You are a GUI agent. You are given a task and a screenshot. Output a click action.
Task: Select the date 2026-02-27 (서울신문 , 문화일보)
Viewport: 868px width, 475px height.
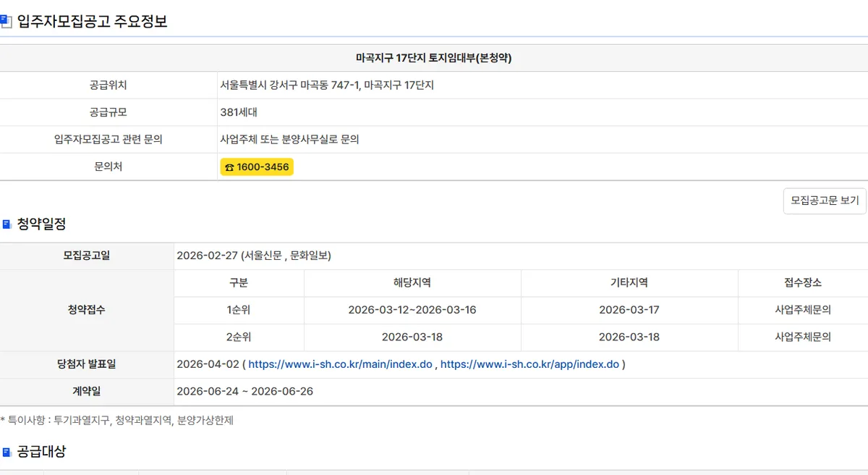pyautogui.click(x=254, y=256)
